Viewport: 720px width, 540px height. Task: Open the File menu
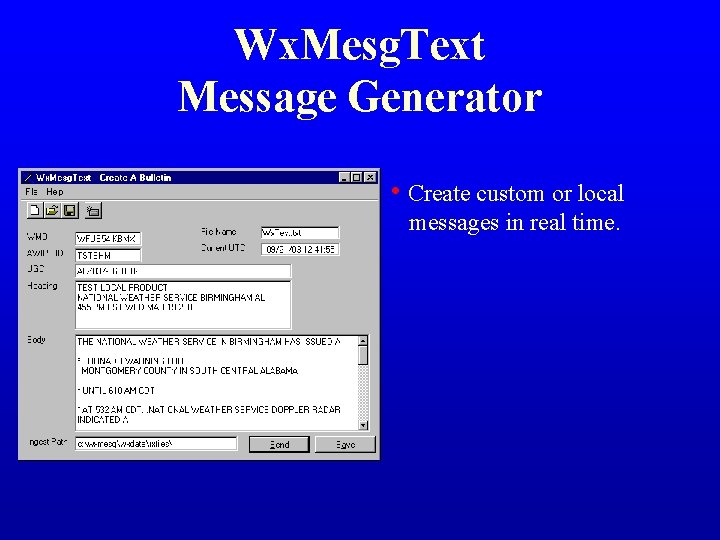31,191
